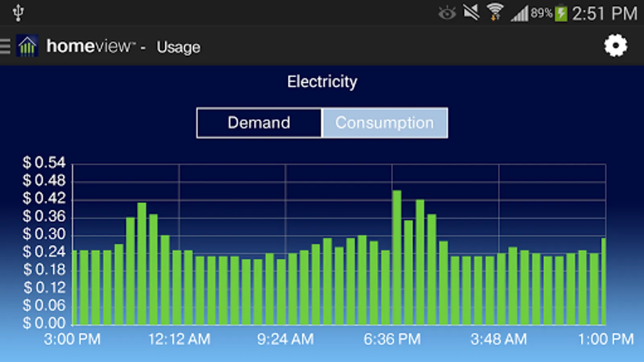Image resolution: width=644 pixels, height=362 pixels.
Task: Tap the muted sound status icon
Action: pos(471,12)
